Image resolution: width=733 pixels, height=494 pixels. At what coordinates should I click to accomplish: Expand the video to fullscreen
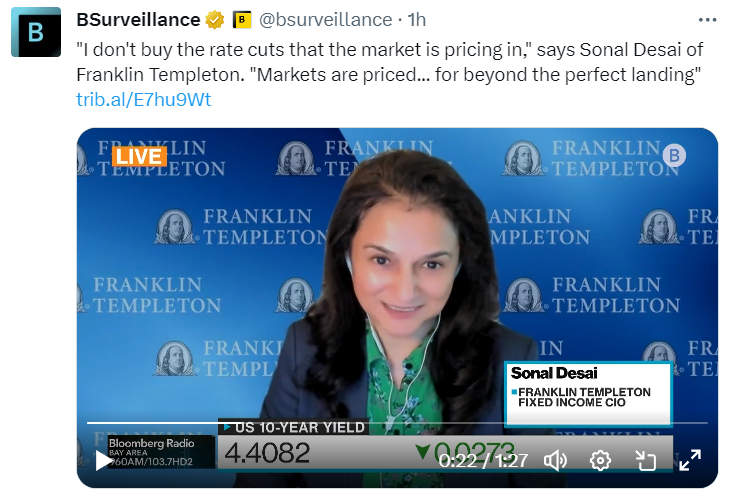coord(690,460)
